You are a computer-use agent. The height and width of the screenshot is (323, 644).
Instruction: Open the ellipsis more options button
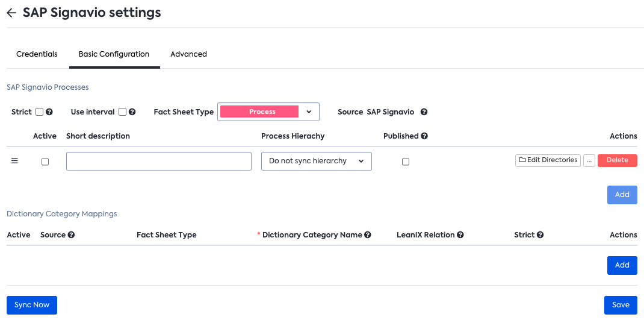coord(589,160)
